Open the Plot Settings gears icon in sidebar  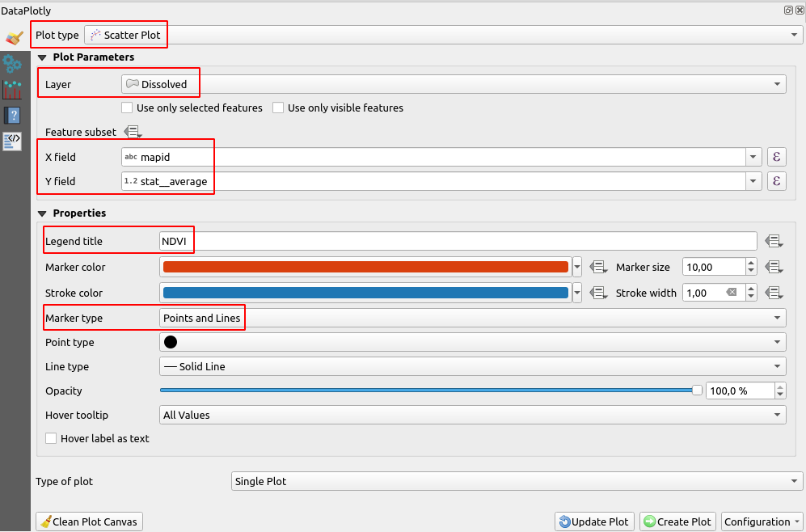click(x=12, y=65)
